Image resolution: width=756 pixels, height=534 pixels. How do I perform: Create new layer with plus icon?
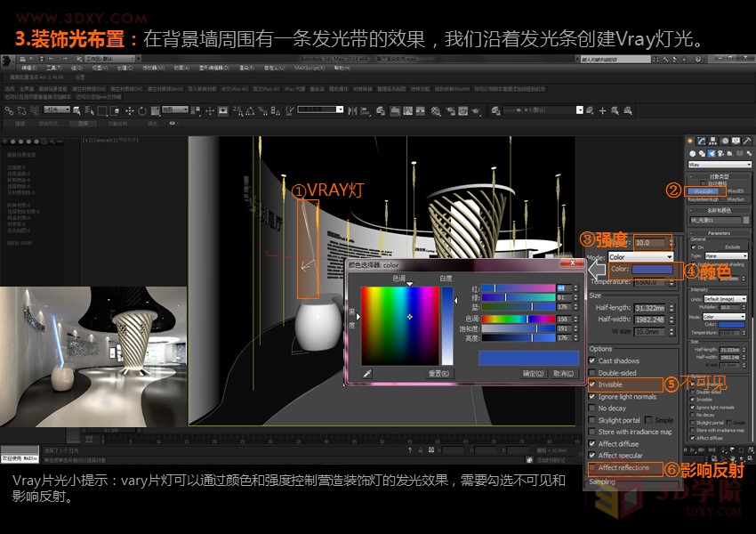pos(602,111)
